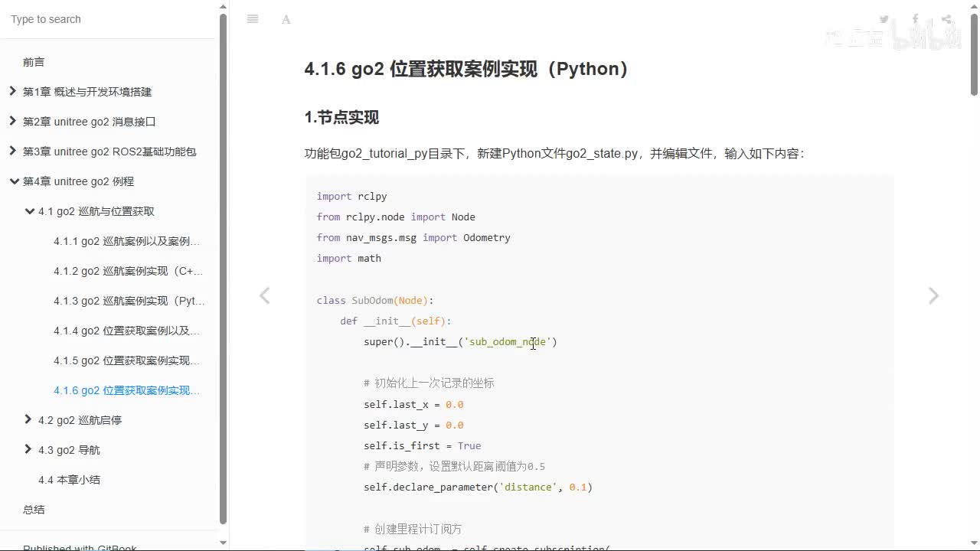This screenshot has width=980, height=551.
Task: Click code line import rclpy
Action: click(351, 197)
